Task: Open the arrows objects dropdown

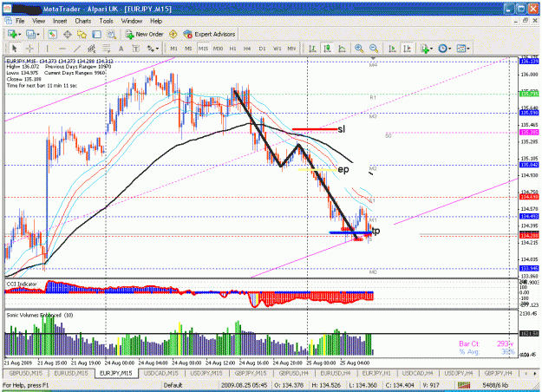Action: 153,49
